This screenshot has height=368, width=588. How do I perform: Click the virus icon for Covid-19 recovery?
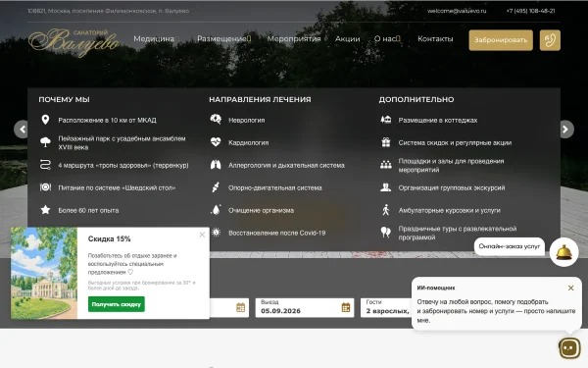point(216,233)
